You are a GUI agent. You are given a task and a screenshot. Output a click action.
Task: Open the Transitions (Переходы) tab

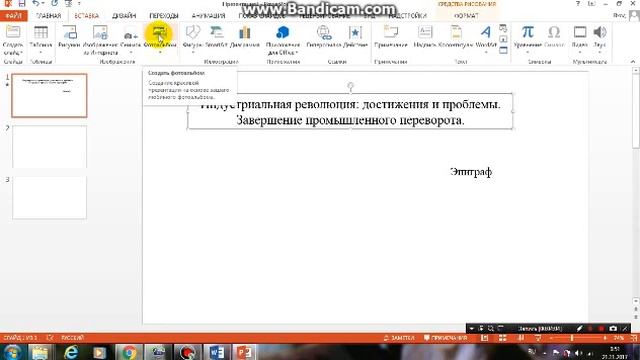tap(164, 16)
